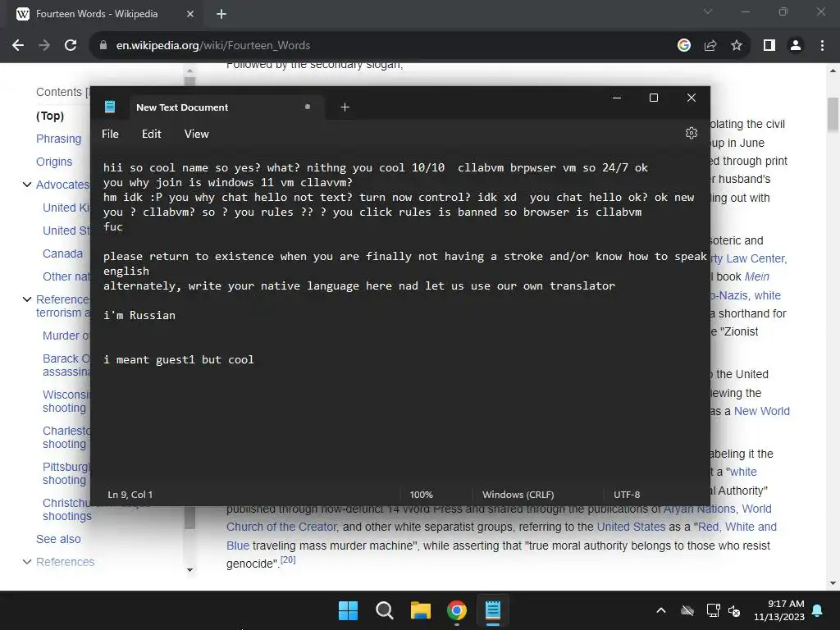
Task: Click Wikipedia page scrollbar thumb
Action: [x=833, y=114]
